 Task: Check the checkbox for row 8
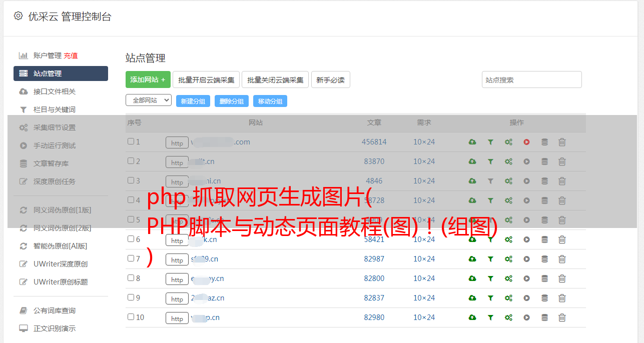[x=131, y=278]
